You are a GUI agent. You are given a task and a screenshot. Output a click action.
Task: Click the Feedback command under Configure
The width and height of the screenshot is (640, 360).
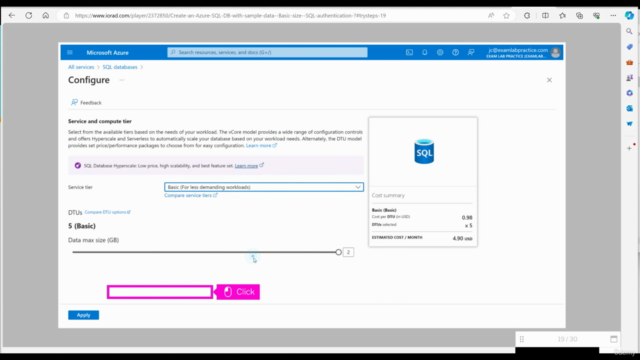click(86, 102)
